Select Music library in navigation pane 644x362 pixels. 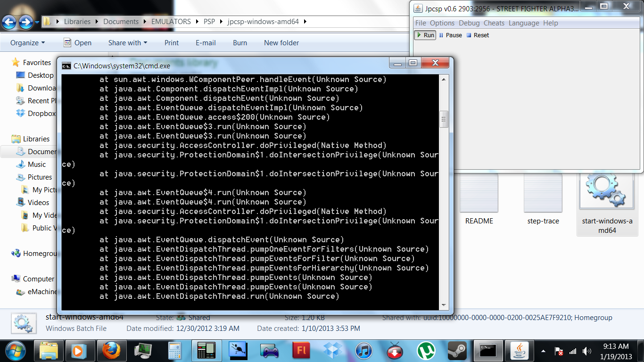[x=37, y=165]
